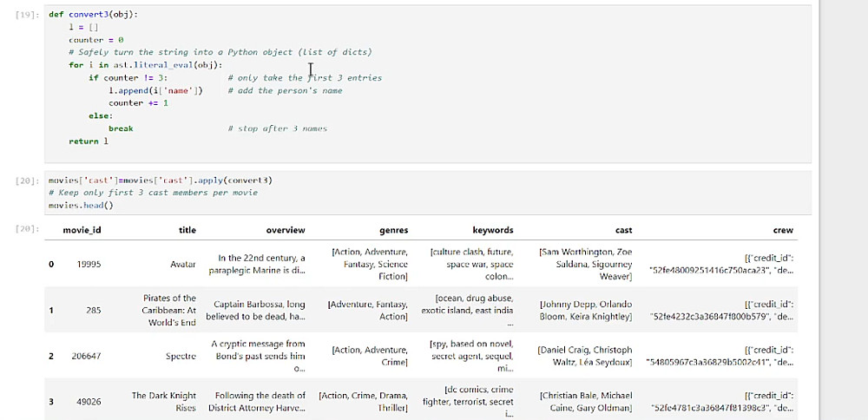Click the cast column header
This screenshot has width=868, height=420.
pos(623,230)
